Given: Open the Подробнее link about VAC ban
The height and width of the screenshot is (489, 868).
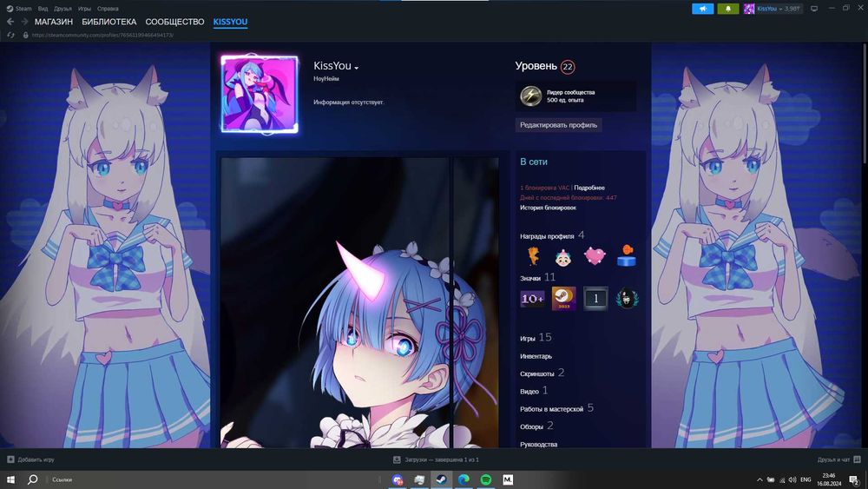Looking at the screenshot, I should pyautogui.click(x=589, y=188).
